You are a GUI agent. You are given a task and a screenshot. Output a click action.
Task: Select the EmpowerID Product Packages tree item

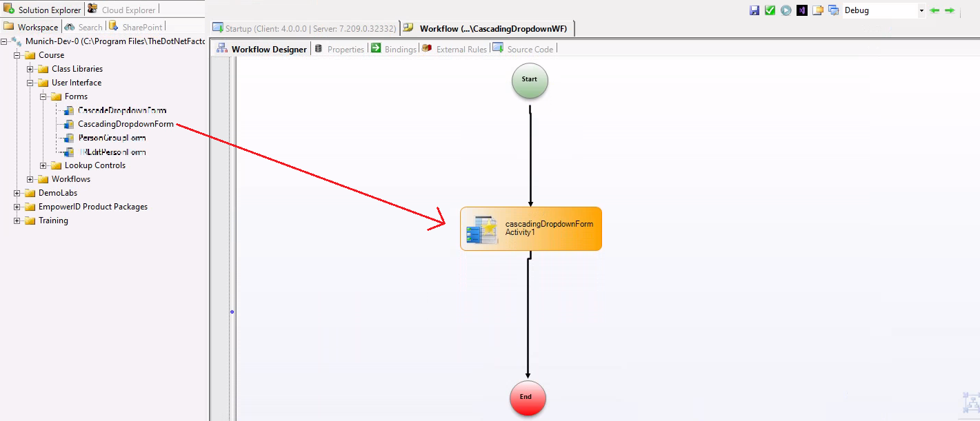(x=93, y=207)
